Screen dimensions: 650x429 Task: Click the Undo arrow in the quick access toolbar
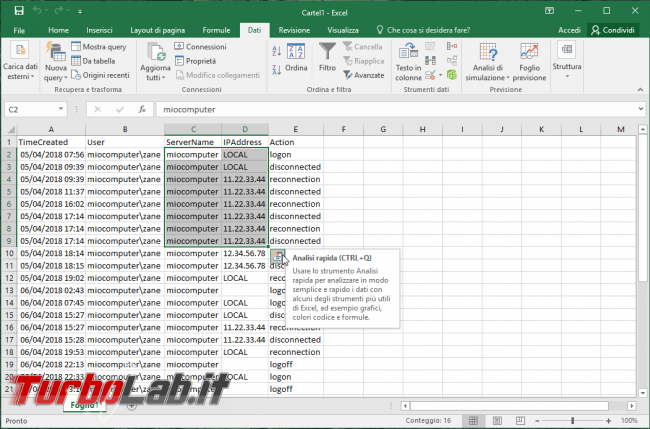[x=37, y=11]
